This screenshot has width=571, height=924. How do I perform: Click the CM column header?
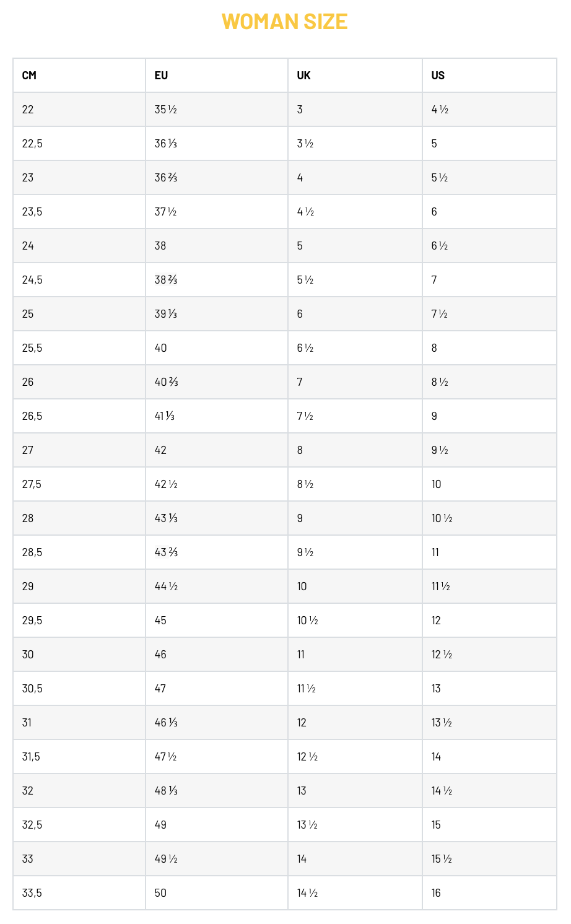pyautogui.click(x=29, y=76)
